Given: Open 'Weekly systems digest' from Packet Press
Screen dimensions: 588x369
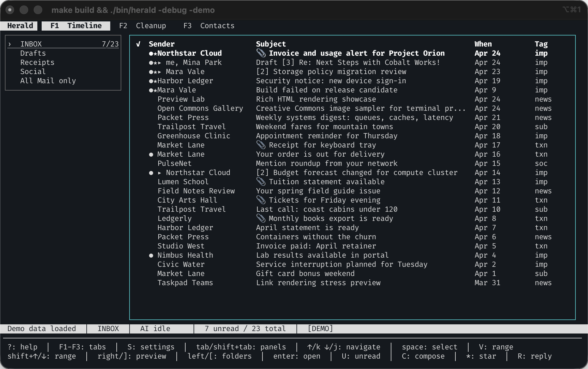Looking at the screenshot, I should pos(352,117).
